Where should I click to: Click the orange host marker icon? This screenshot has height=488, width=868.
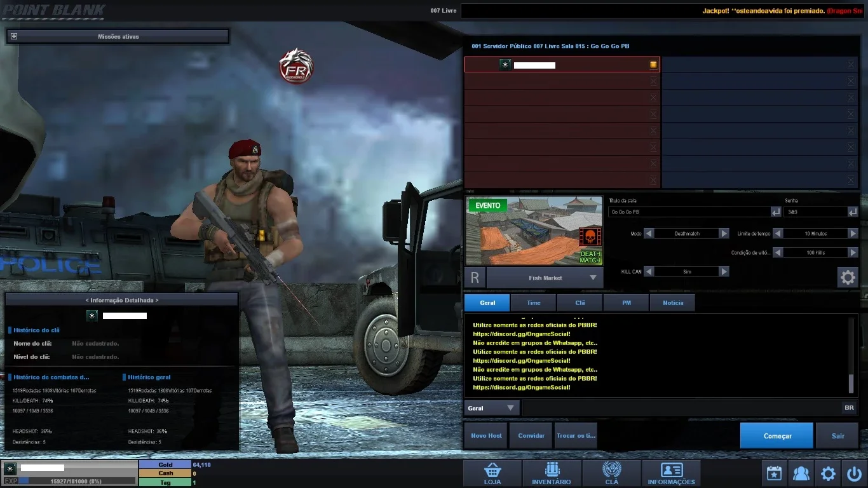(x=653, y=65)
